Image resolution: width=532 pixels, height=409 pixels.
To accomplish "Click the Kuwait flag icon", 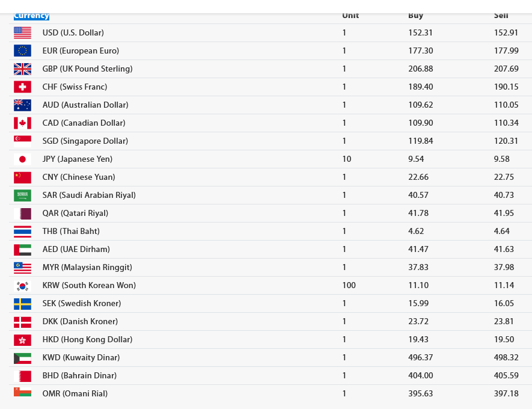I will click(22, 358).
